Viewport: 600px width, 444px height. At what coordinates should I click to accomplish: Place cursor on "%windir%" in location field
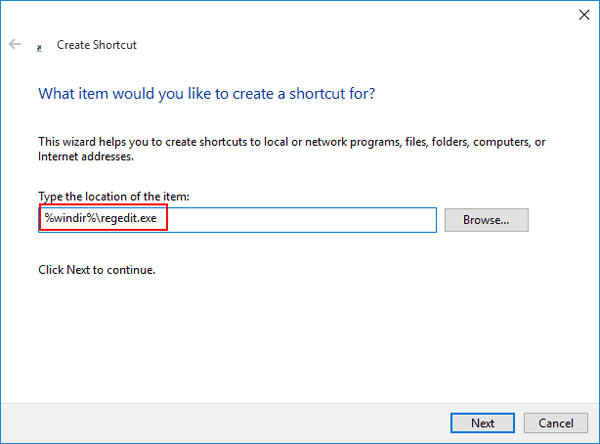[x=68, y=219]
